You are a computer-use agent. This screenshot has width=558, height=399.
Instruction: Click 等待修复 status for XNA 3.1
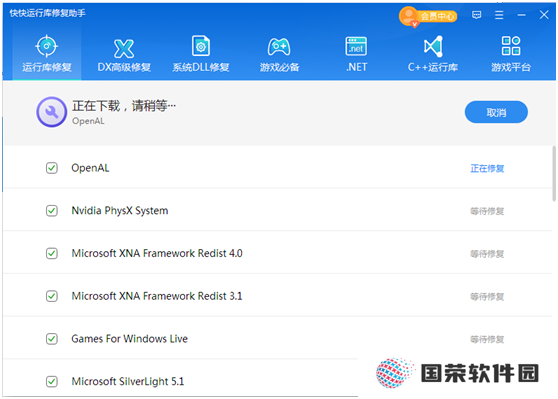(487, 296)
